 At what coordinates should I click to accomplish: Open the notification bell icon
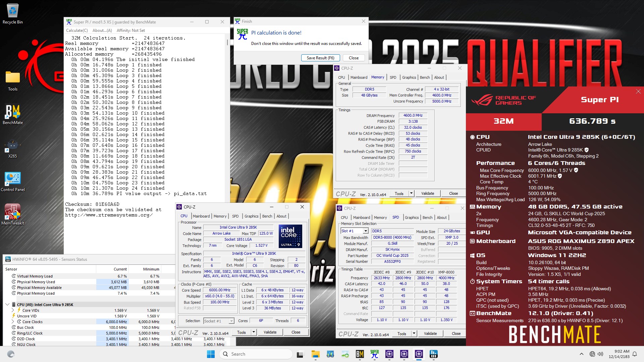pyautogui.click(x=635, y=354)
